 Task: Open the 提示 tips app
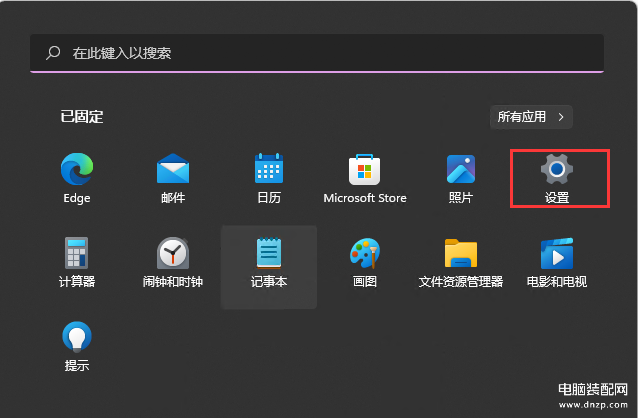point(77,337)
